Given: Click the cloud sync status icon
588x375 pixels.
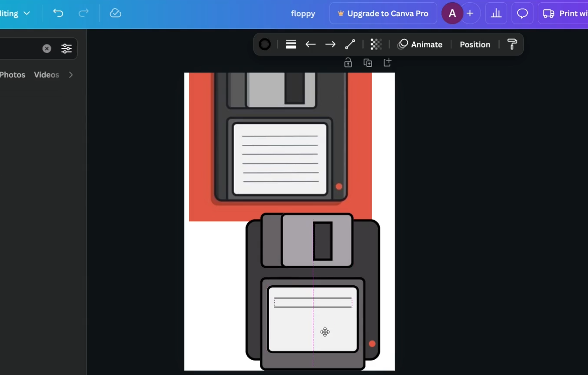Looking at the screenshot, I should pos(115,13).
